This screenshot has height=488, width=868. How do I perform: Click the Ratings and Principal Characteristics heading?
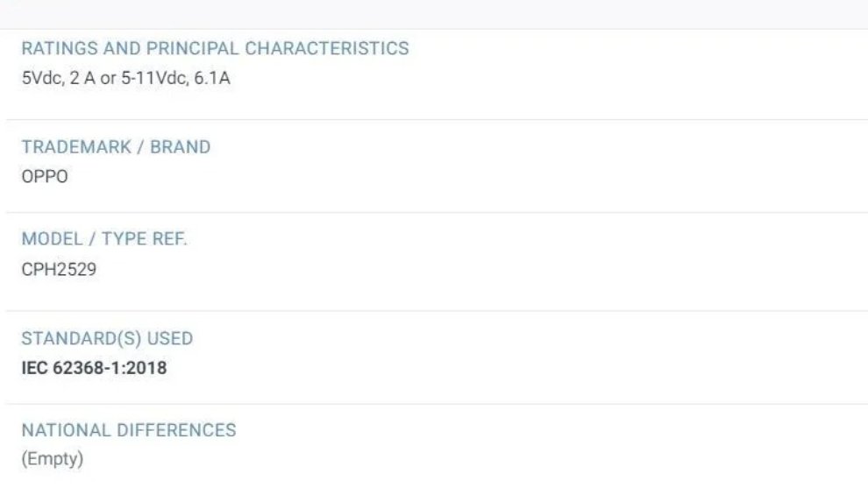[x=215, y=48]
